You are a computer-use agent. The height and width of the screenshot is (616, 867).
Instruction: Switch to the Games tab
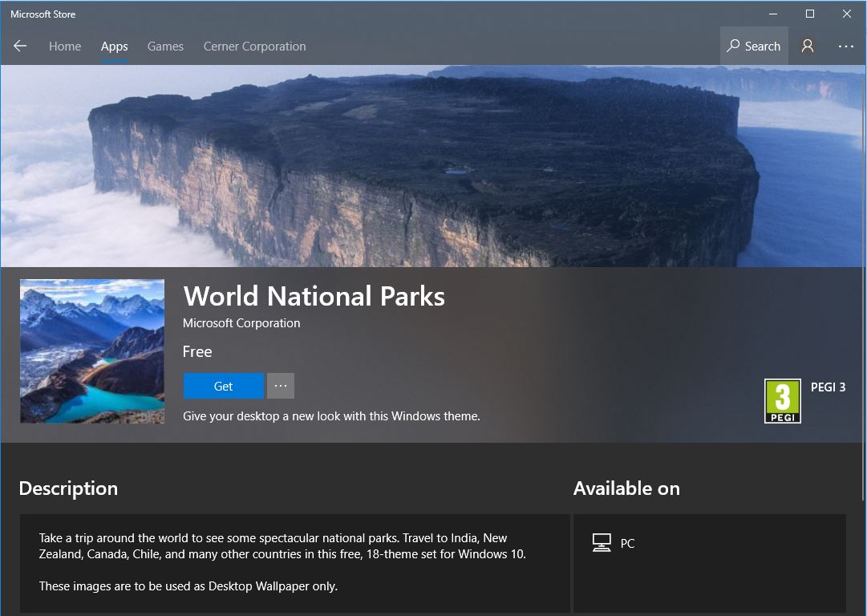[x=165, y=46]
